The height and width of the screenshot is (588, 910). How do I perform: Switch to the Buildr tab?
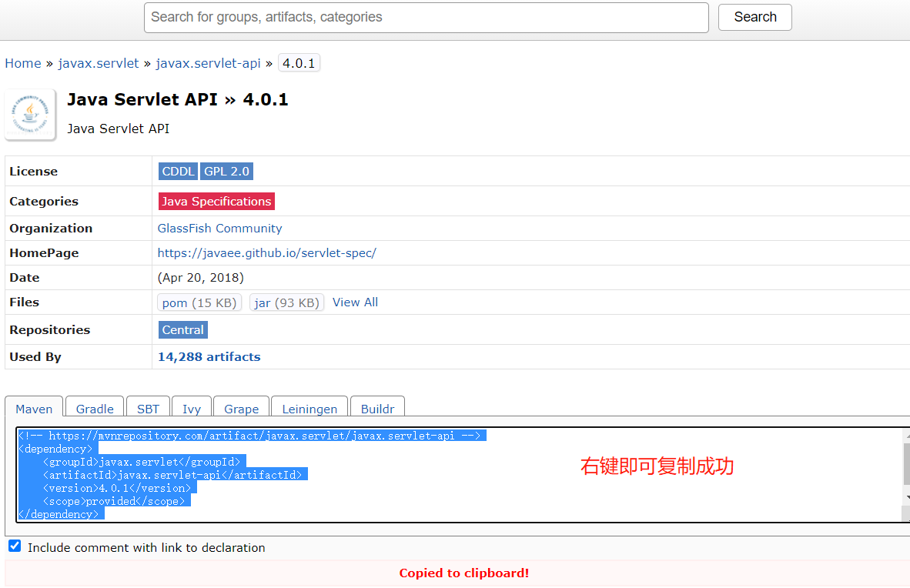(x=377, y=407)
